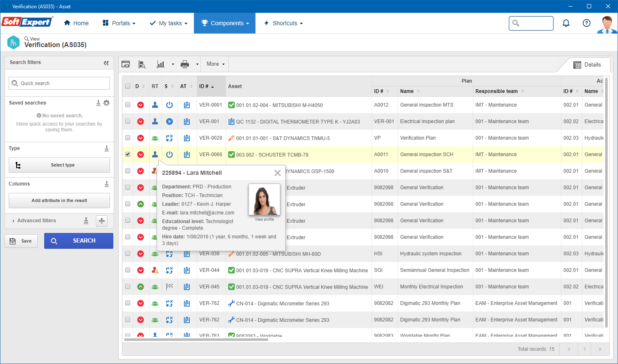Switch to the Details tab
Viewport: 618px width, 364px height.
tap(587, 65)
